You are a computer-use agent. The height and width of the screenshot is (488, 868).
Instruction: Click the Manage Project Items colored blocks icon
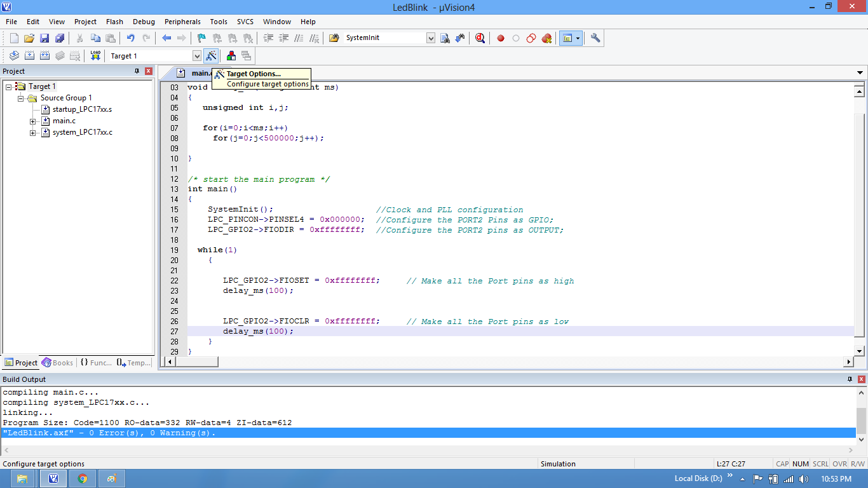pos(231,56)
